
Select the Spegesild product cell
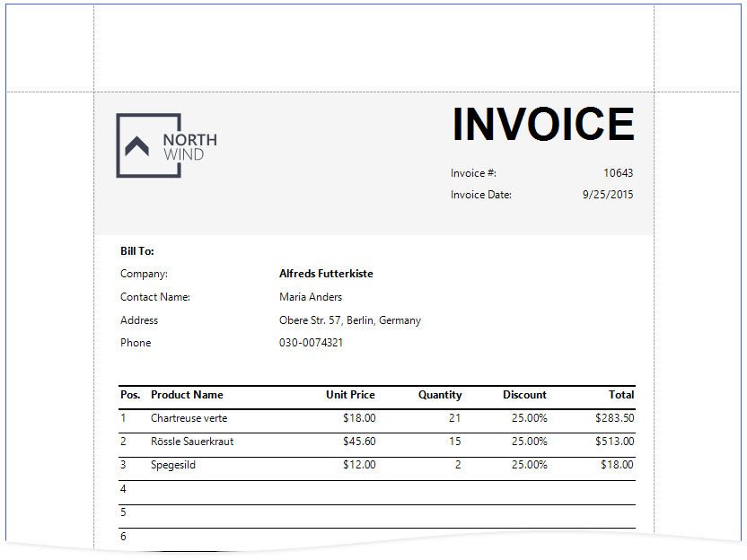(173, 465)
